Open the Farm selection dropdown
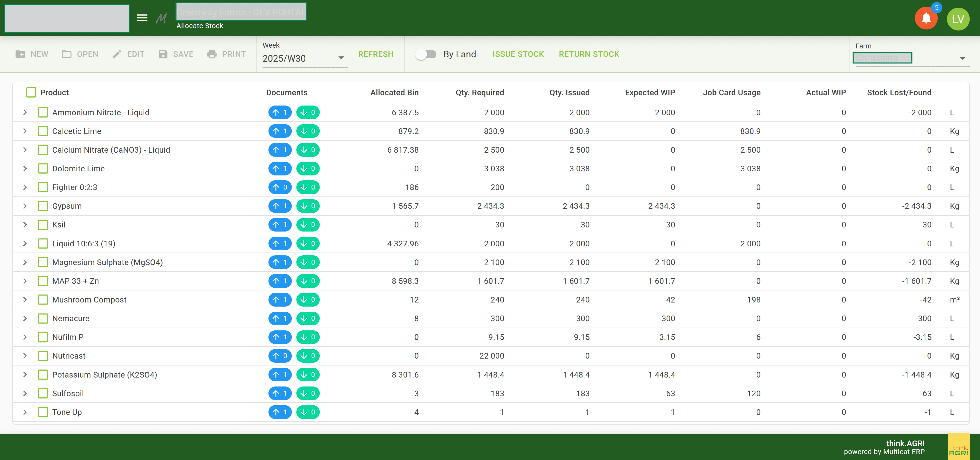Viewport: 980px width, 460px height. [x=962, y=58]
